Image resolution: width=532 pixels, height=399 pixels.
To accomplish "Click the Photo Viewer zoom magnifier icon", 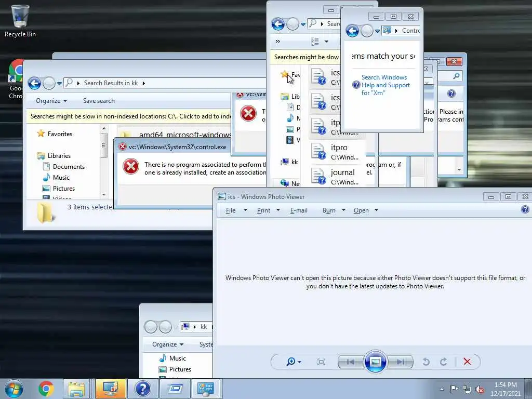I will 291,362.
